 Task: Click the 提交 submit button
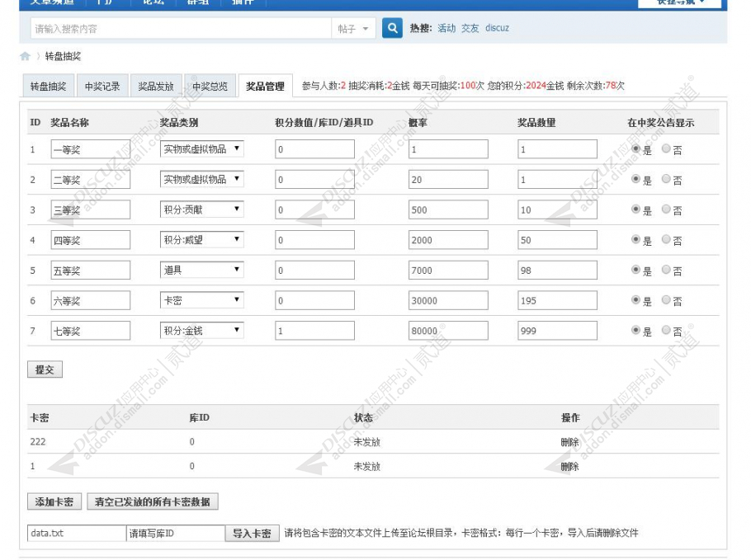[x=45, y=369]
